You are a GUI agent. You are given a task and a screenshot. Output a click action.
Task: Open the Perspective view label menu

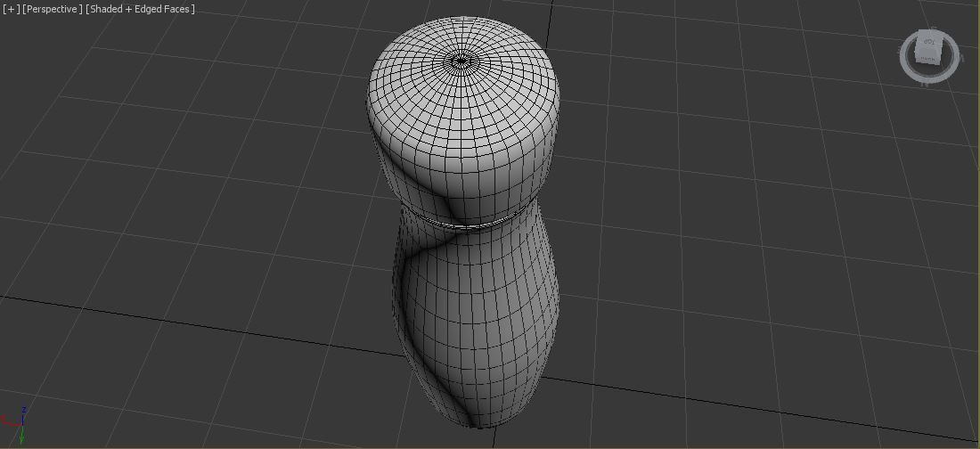tap(53, 9)
